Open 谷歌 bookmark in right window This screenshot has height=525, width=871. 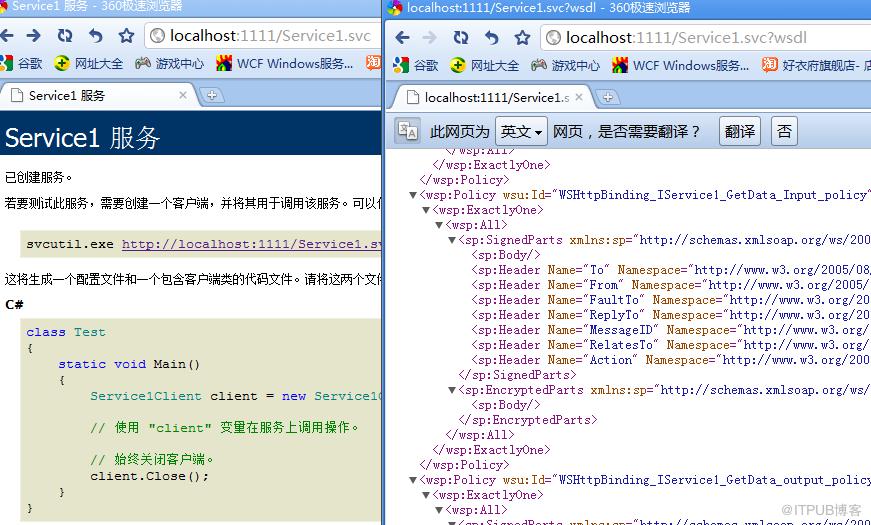point(416,66)
